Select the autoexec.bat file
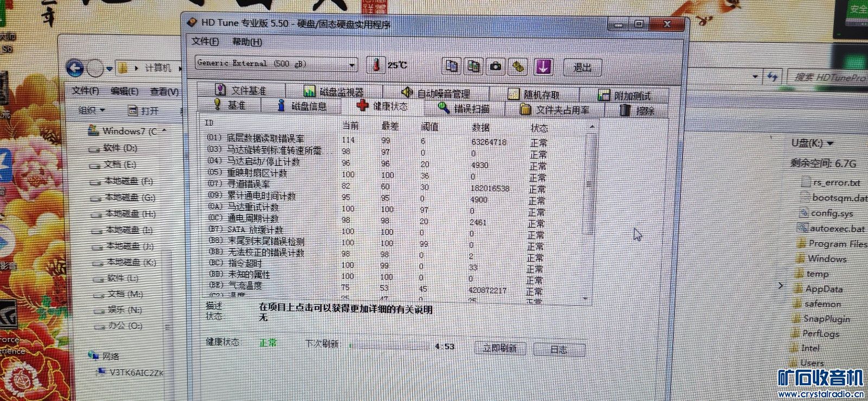The image size is (868, 401). point(832,228)
